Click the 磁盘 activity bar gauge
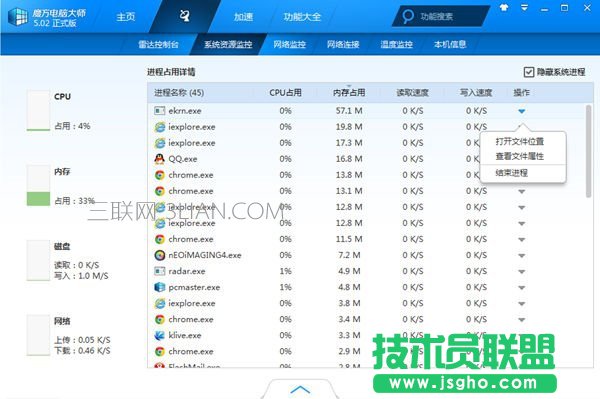Screen dimensions: 600x399 [38, 261]
